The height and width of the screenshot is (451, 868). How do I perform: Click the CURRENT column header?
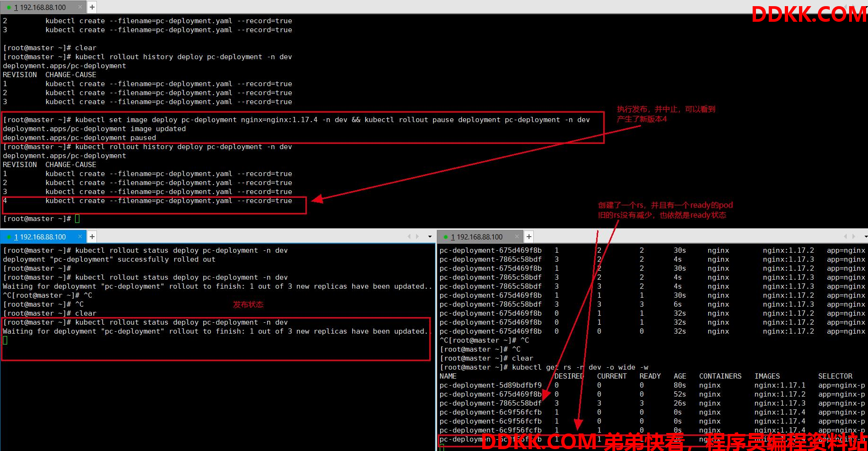(612, 376)
